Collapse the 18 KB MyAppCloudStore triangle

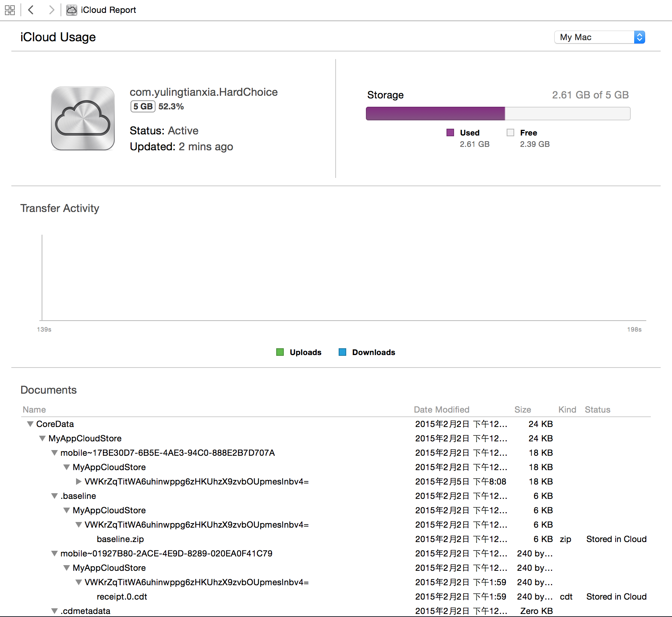[x=67, y=467]
